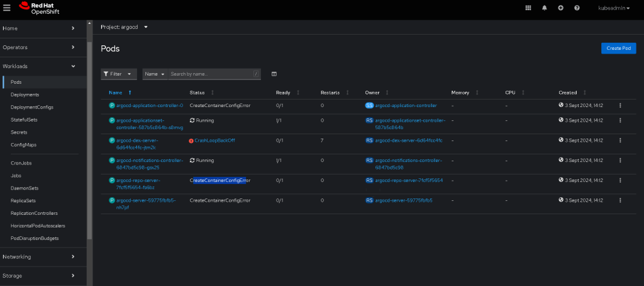Click the CrashLoopBackOff status link
The height and width of the screenshot is (286, 644).
click(x=215, y=140)
